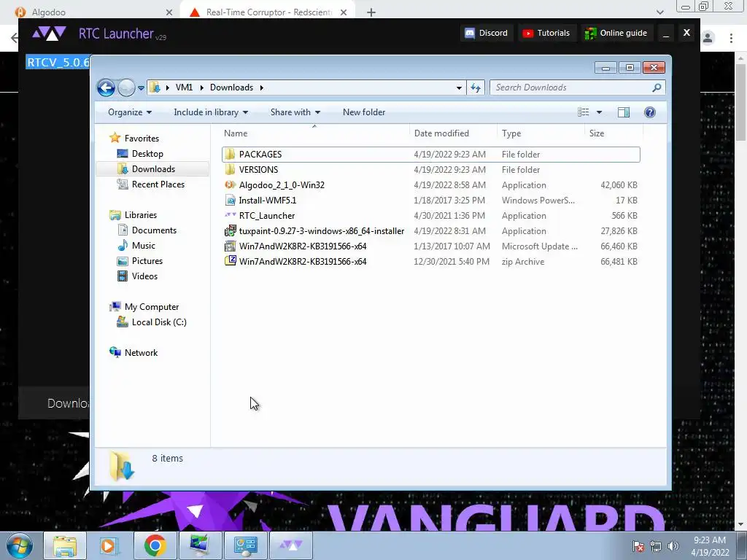
Task: Sort files by Date modified column
Action: coord(453,133)
